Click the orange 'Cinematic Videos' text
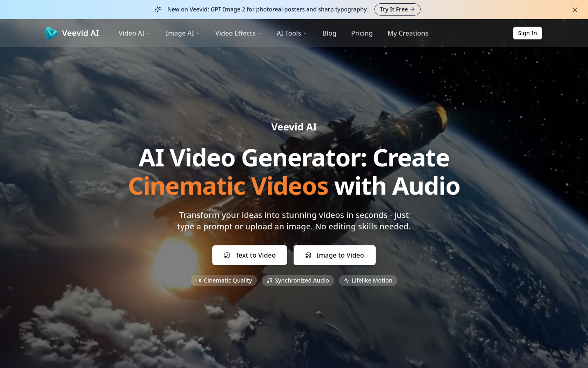Screen dimensions: 588x368 point(228,186)
